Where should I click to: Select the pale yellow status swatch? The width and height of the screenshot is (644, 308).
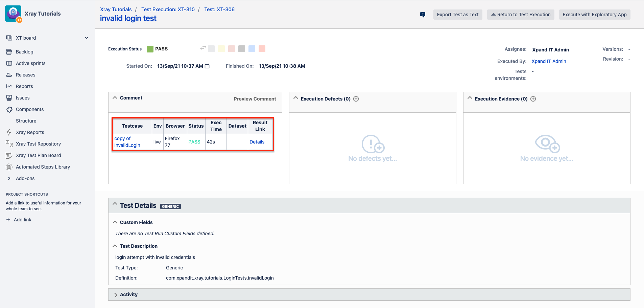[x=221, y=49]
